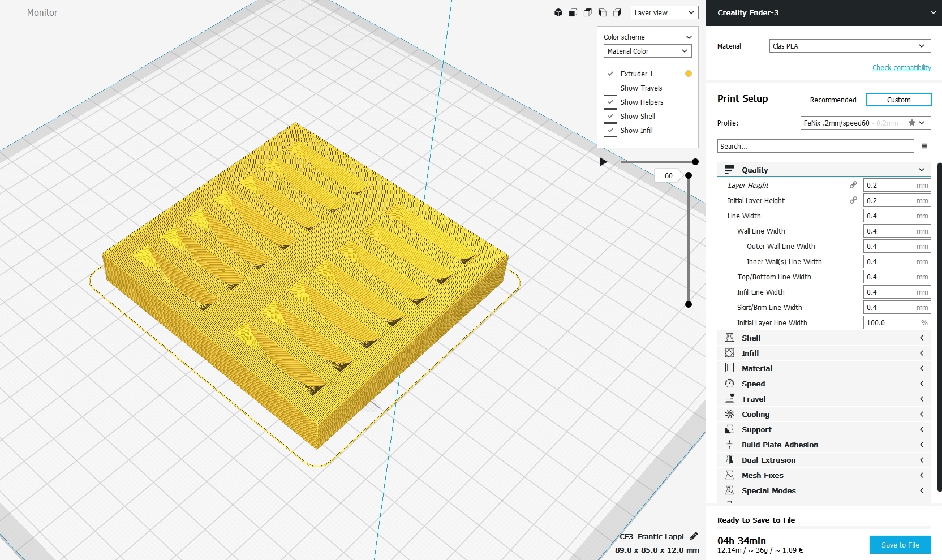Select the top view cube icon
The width and height of the screenshot is (942, 560).
click(x=588, y=12)
